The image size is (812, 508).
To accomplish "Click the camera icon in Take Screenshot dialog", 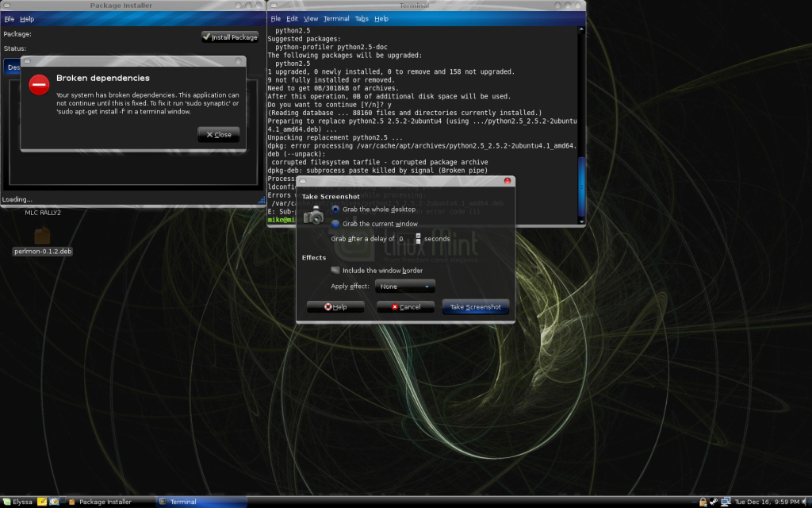I will (x=313, y=215).
